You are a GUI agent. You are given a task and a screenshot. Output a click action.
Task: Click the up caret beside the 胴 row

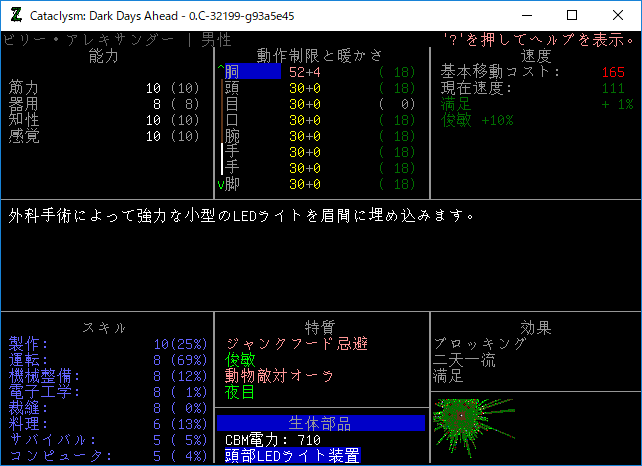tap(221, 72)
